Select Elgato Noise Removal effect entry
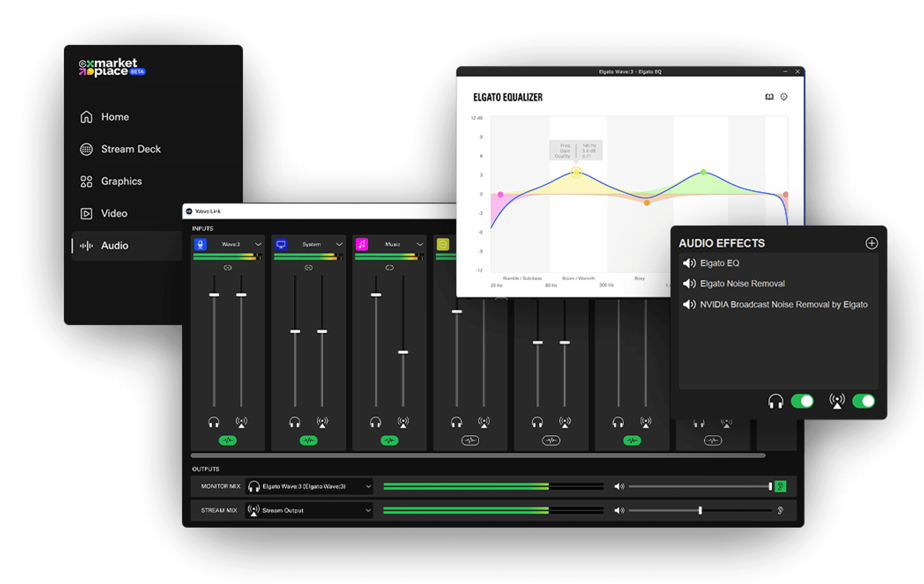Viewport: 924px width, 584px height. [x=742, y=284]
